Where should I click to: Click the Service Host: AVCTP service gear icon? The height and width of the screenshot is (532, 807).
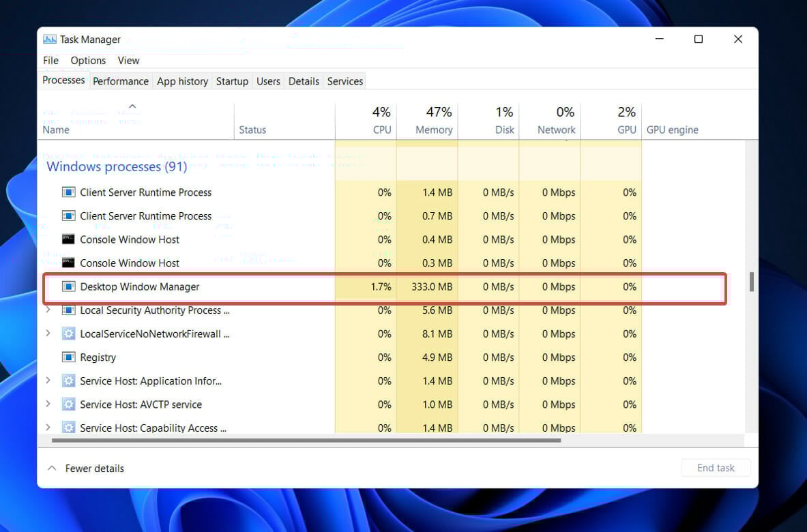coord(68,404)
